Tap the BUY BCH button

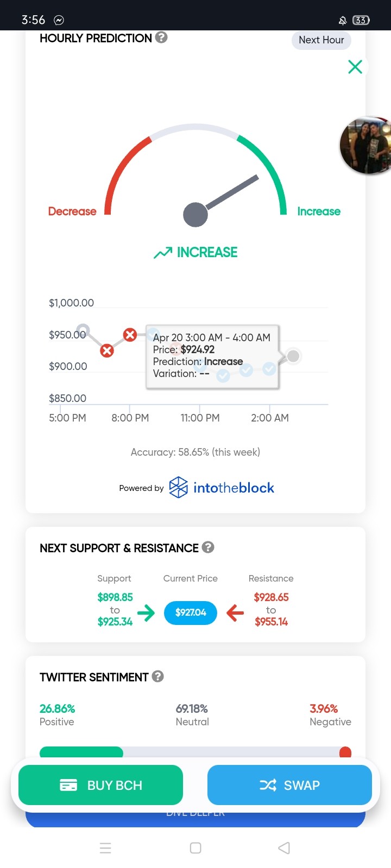pos(100,785)
